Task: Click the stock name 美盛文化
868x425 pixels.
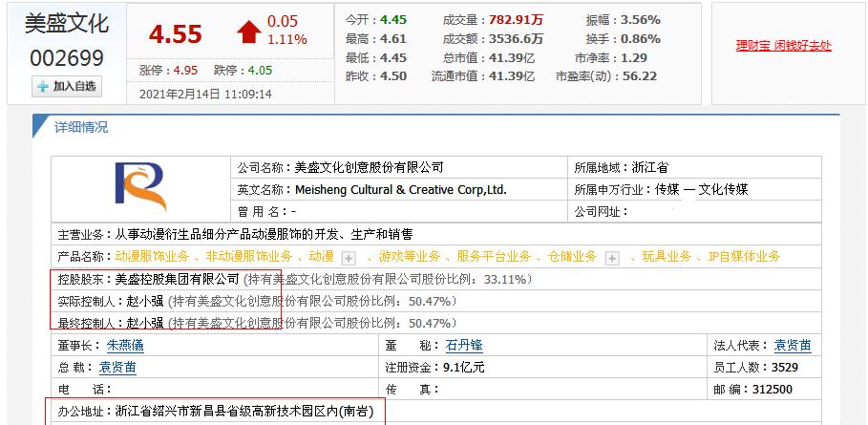Action: (67, 24)
